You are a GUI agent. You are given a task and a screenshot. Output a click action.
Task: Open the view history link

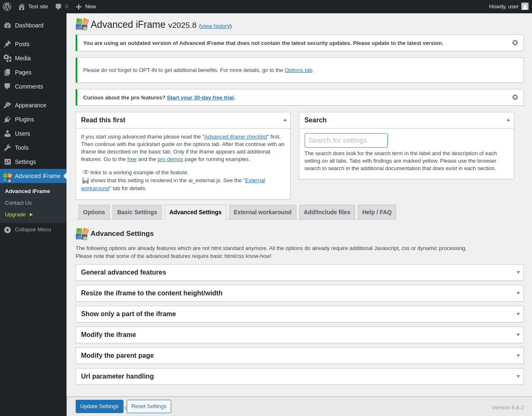point(215,26)
